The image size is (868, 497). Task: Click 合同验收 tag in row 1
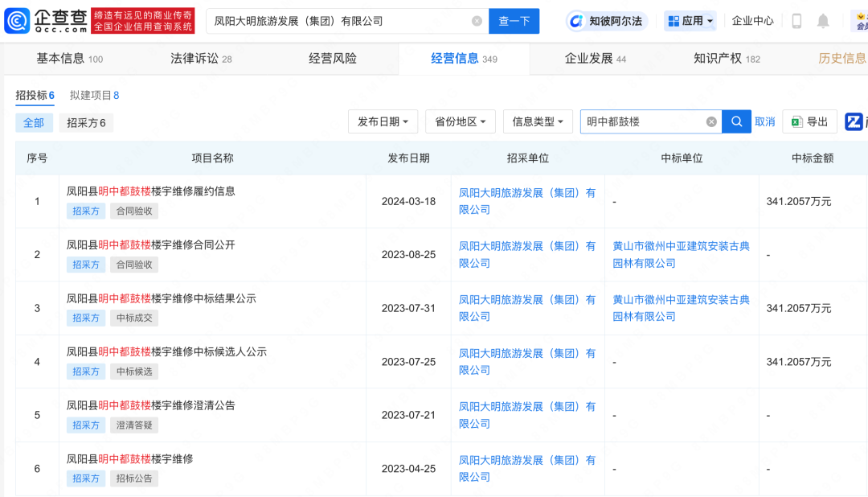[x=134, y=211]
